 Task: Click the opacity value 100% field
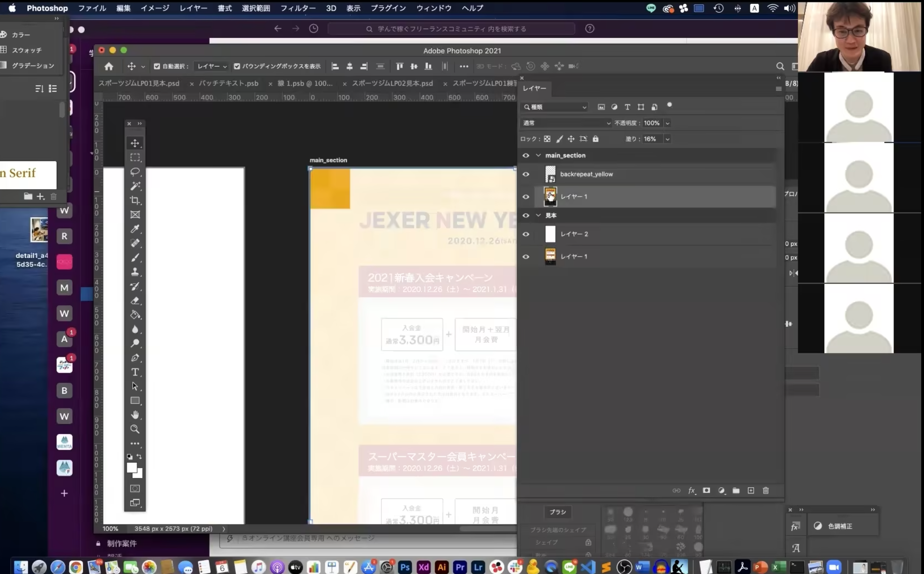point(652,123)
